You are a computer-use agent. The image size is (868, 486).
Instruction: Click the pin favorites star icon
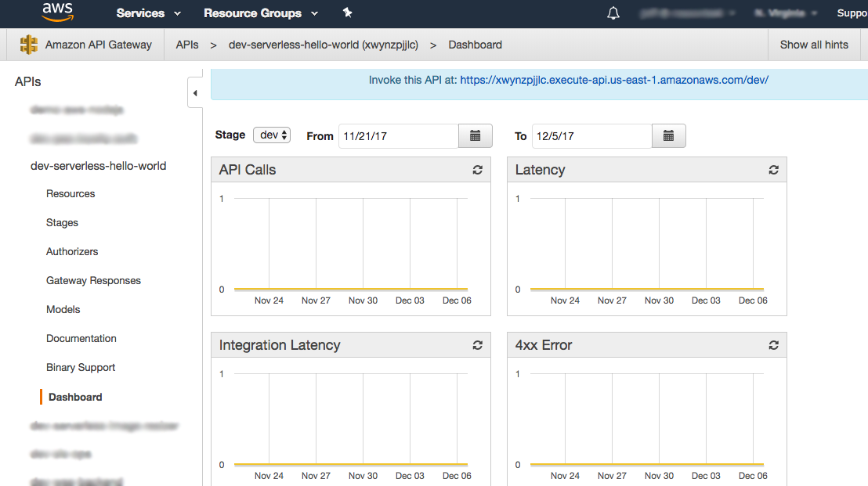347,13
